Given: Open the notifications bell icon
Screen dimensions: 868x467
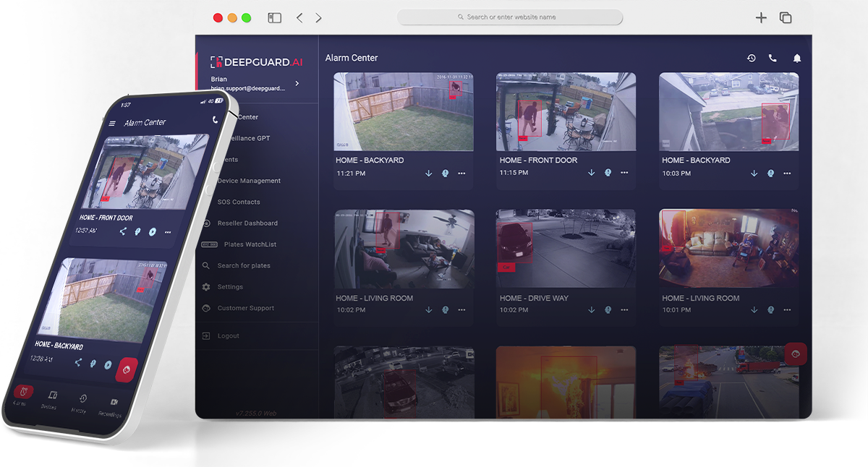Looking at the screenshot, I should coord(797,57).
